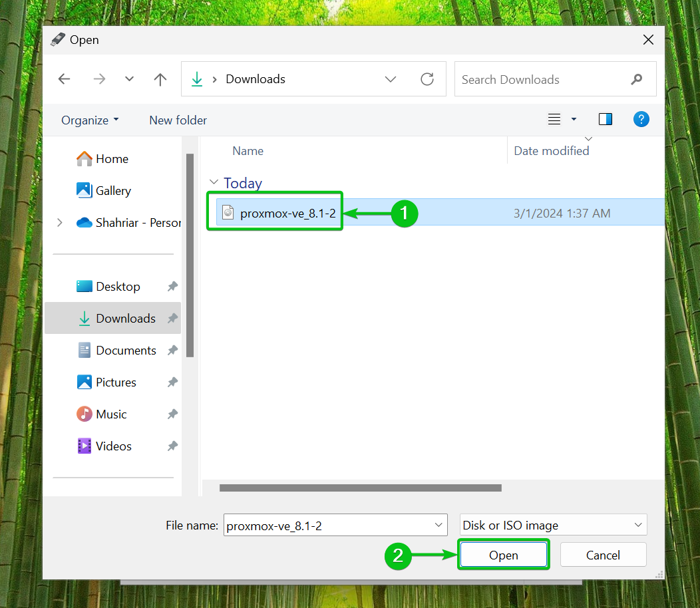Click the horizontal scrollbar of file list

(360, 488)
